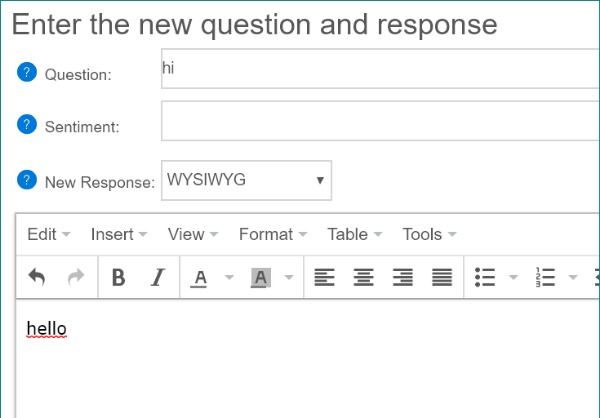Toggle Italic formatting
The image size is (600, 418).
[157, 277]
